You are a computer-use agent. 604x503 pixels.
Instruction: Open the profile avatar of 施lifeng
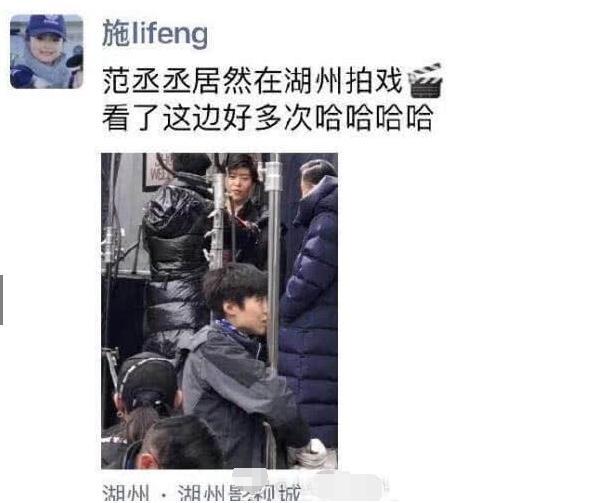(x=47, y=52)
